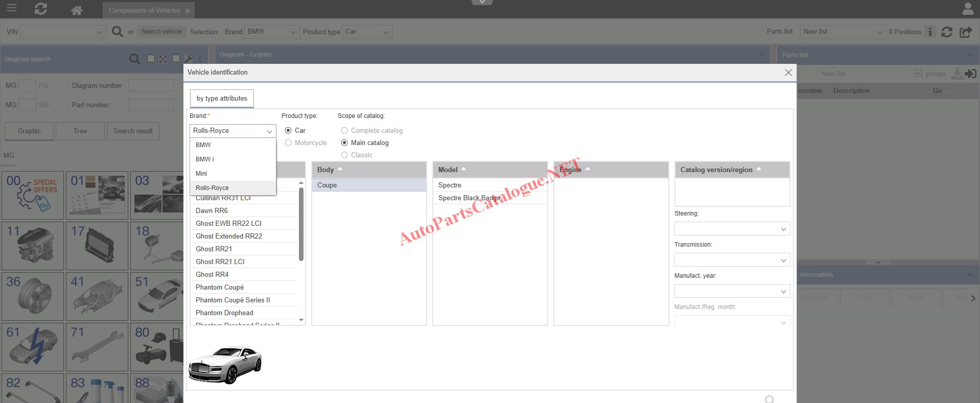The width and height of the screenshot is (980, 403).
Task: Click the Rolls-Royce Spectre car thumbnail
Action: pyautogui.click(x=225, y=365)
